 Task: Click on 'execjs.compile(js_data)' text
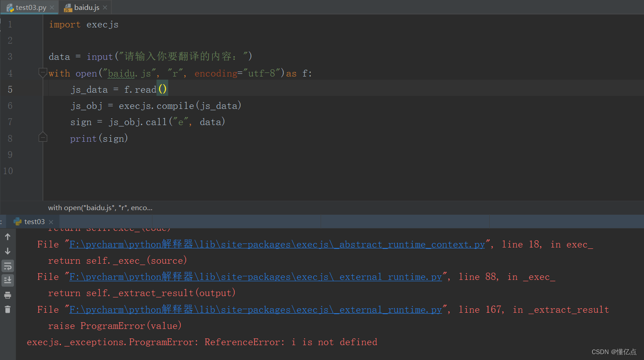coord(180,106)
